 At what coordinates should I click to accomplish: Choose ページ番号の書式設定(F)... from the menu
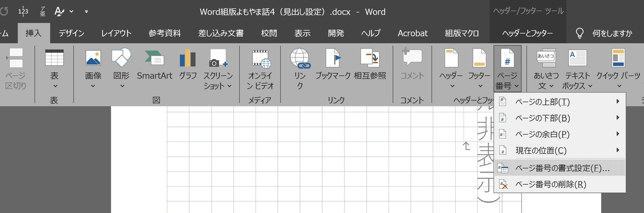[x=561, y=168]
